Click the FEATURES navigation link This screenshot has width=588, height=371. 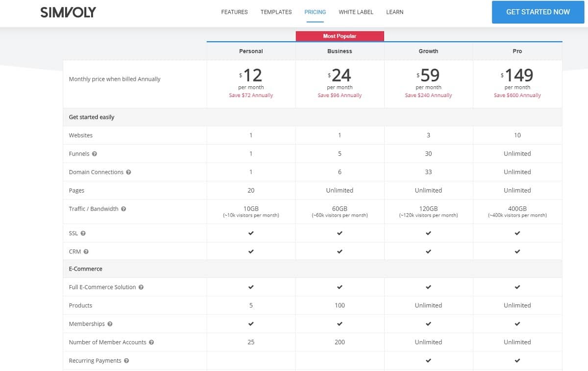pyautogui.click(x=234, y=12)
